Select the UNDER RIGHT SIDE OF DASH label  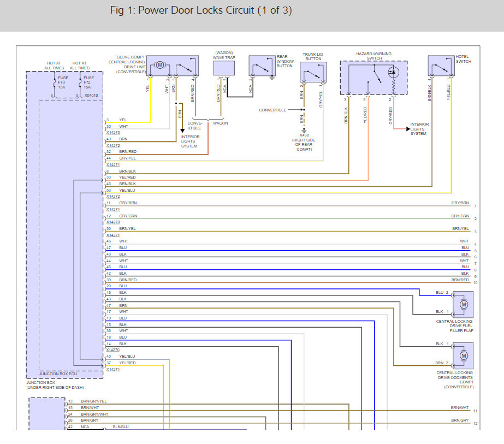[x=55, y=387]
